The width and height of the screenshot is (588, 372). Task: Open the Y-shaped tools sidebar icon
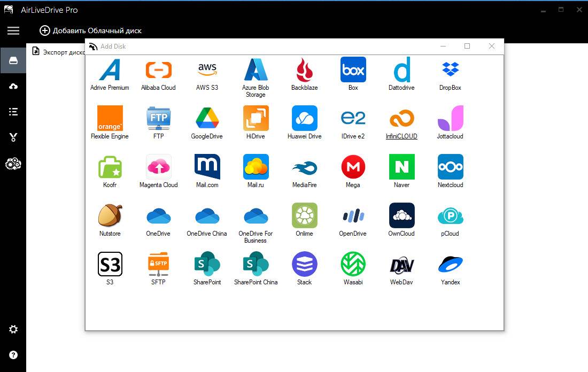13,137
